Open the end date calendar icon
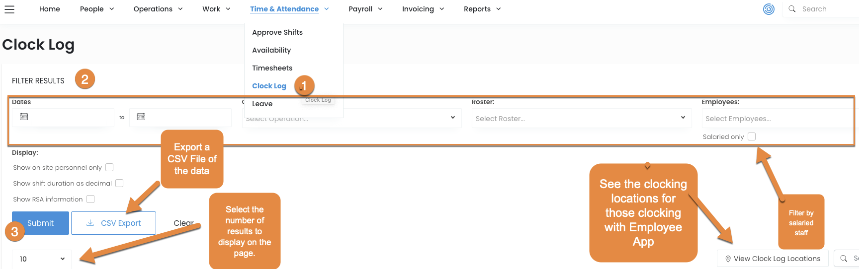868x269 pixels. 141,117
